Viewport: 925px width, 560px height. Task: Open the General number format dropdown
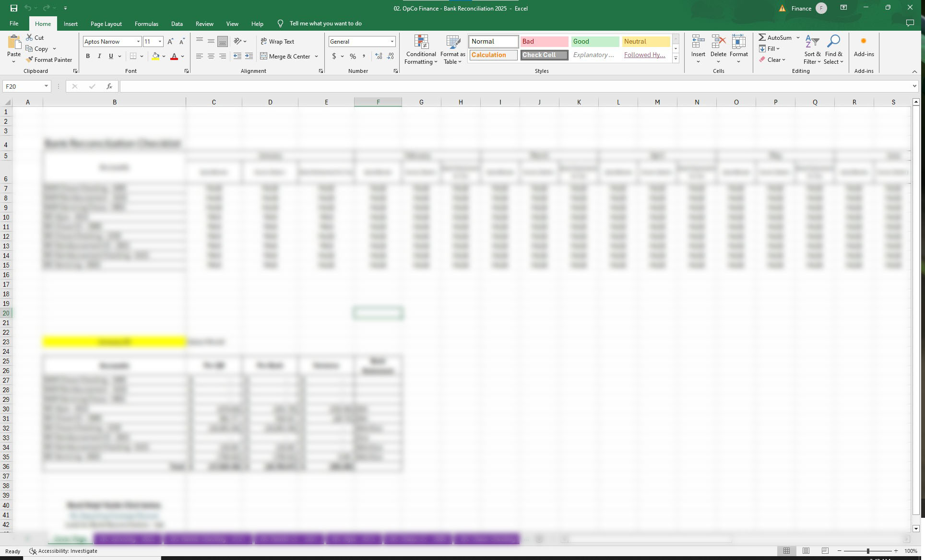click(x=392, y=42)
